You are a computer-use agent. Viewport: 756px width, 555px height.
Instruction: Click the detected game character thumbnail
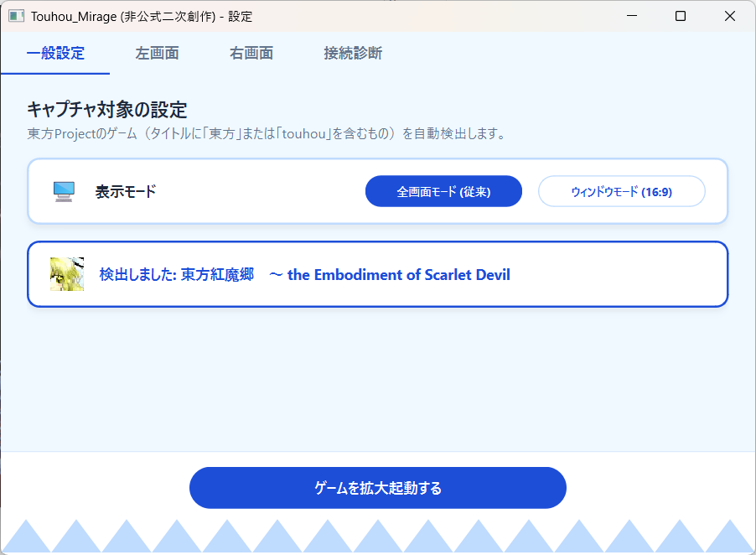point(67,274)
